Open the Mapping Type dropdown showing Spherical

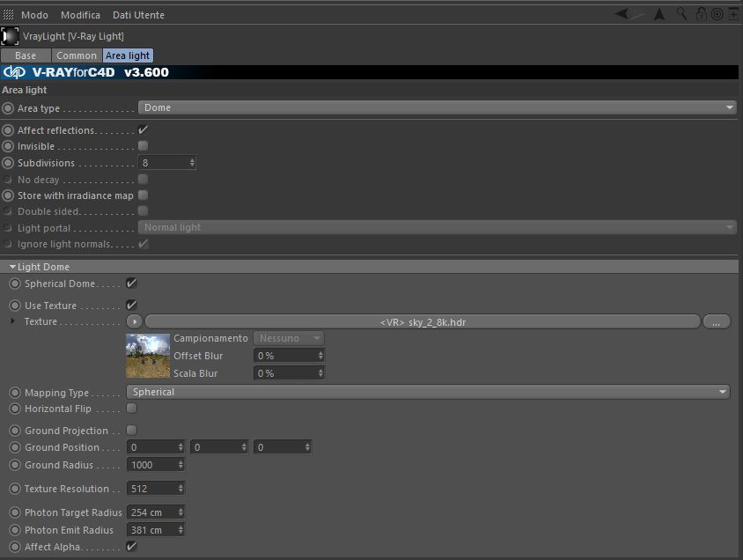(x=428, y=393)
